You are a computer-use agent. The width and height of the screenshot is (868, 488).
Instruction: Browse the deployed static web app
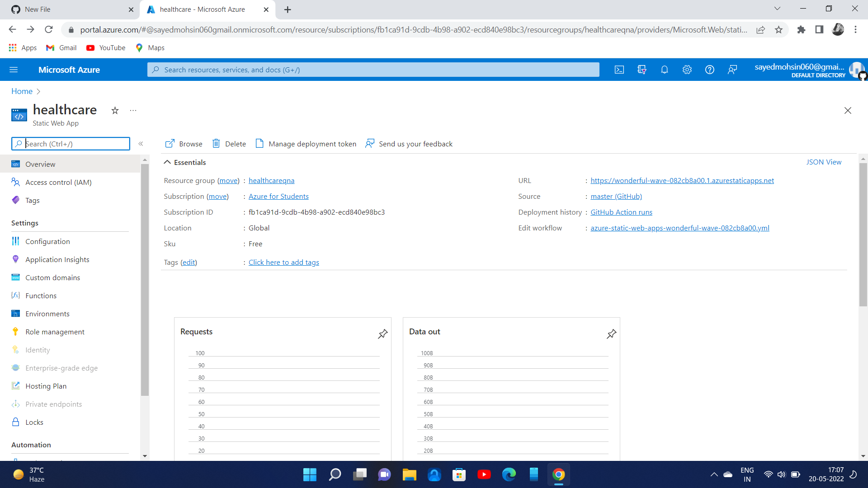[183, 144]
